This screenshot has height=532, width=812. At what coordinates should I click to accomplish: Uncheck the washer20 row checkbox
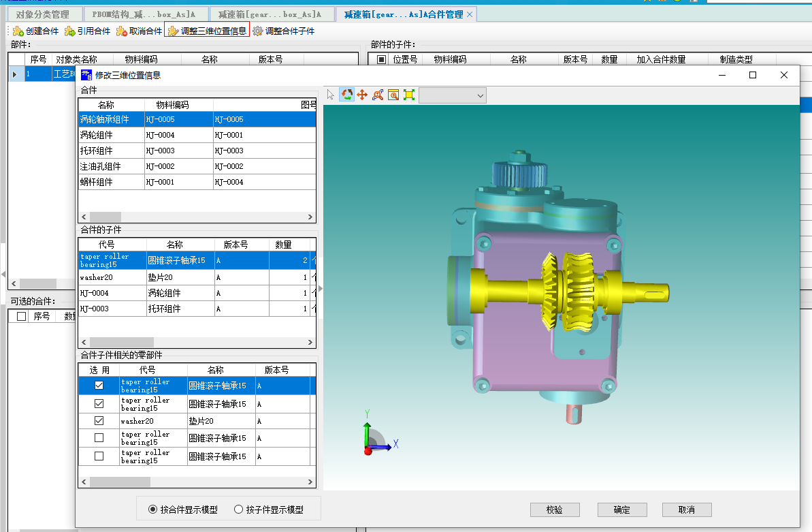coord(99,421)
